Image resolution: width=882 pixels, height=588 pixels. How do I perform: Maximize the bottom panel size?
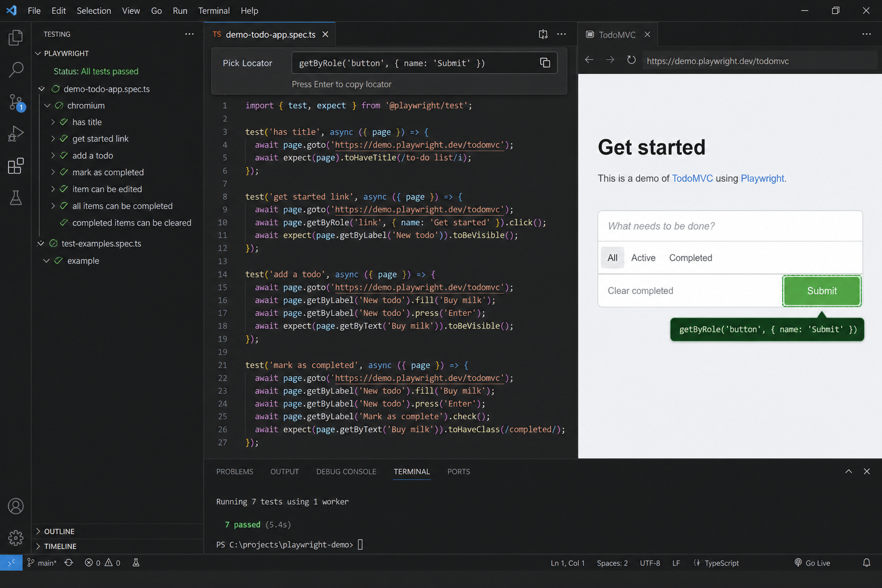pyautogui.click(x=848, y=471)
